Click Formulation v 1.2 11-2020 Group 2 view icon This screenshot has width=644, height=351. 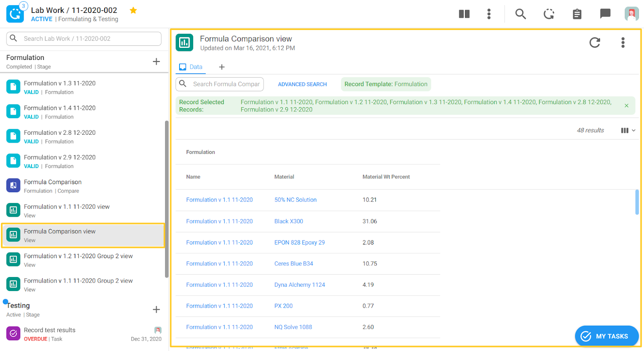(x=13, y=259)
